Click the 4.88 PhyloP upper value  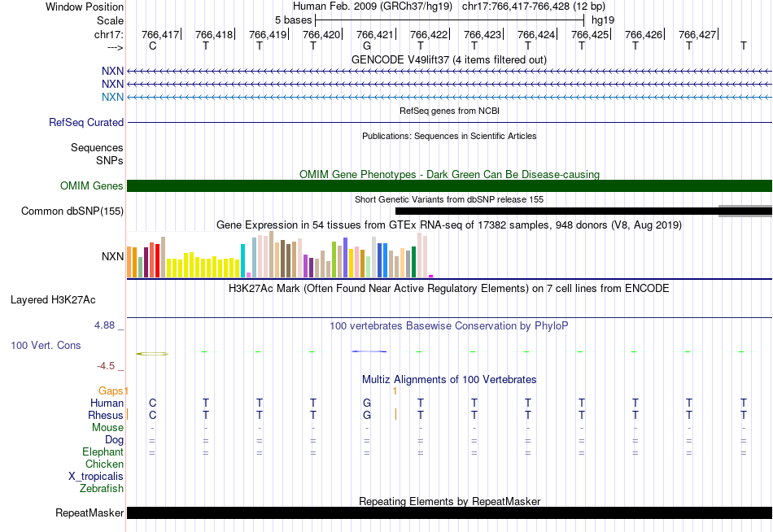[x=104, y=325]
